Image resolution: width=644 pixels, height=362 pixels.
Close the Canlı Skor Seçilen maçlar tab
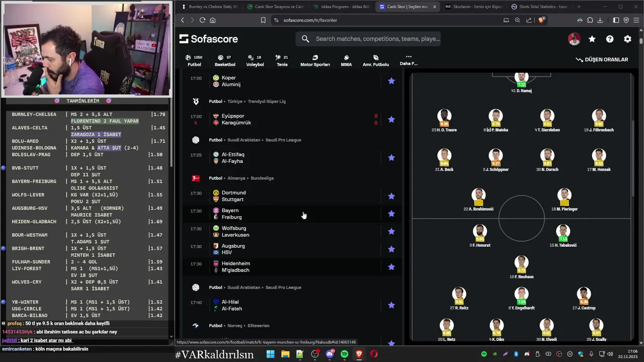434,7
